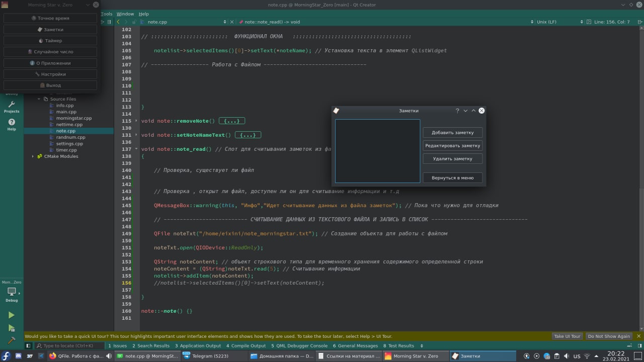Build the project with the hammer icon

point(11,340)
